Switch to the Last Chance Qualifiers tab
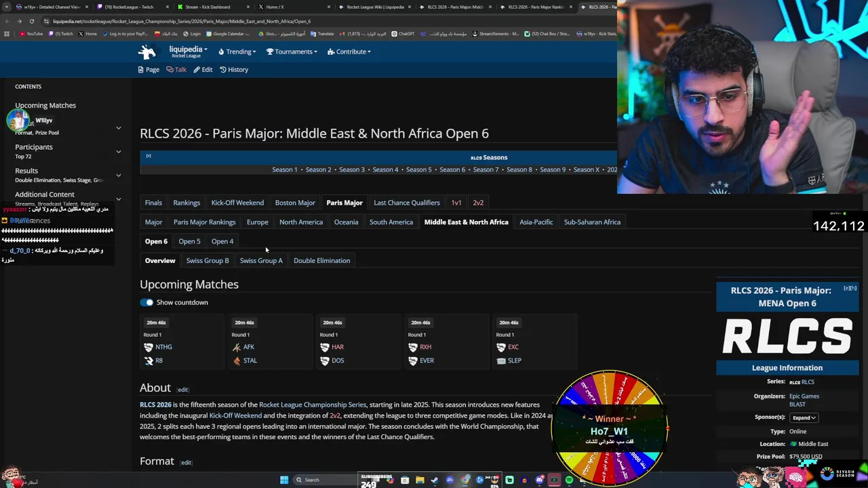The width and height of the screenshot is (868, 488). pos(407,203)
